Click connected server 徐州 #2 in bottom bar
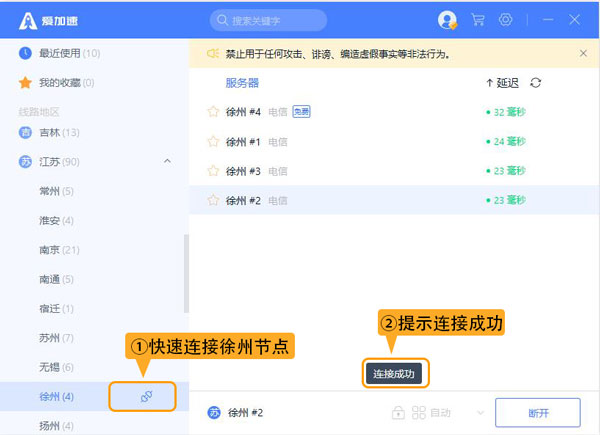The image size is (600, 435). point(246,413)
